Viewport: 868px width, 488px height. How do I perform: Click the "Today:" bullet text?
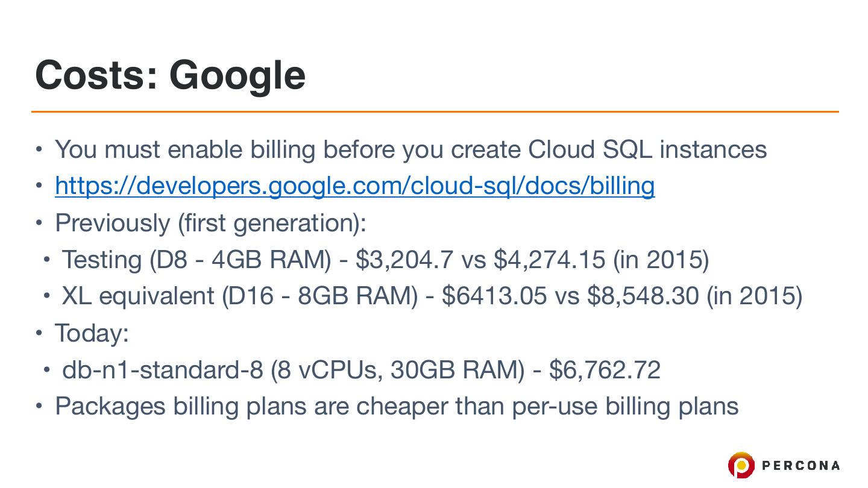click(x=92, y=333)
